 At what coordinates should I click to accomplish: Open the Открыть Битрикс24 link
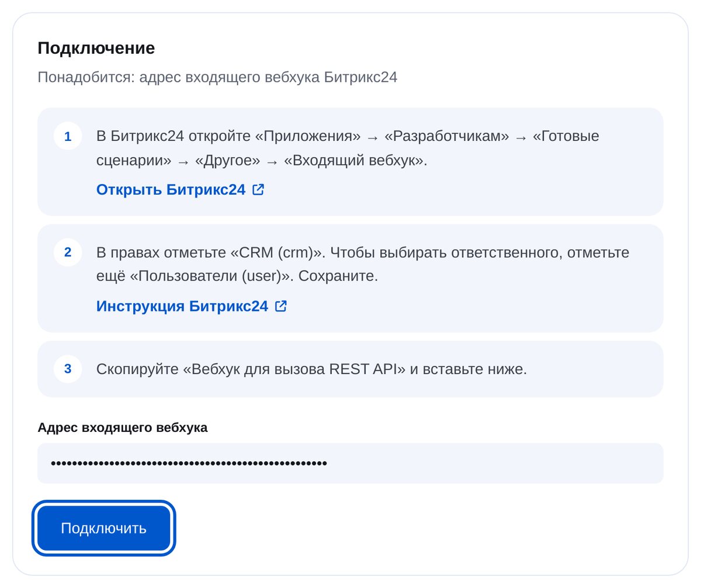pos(180,189)
